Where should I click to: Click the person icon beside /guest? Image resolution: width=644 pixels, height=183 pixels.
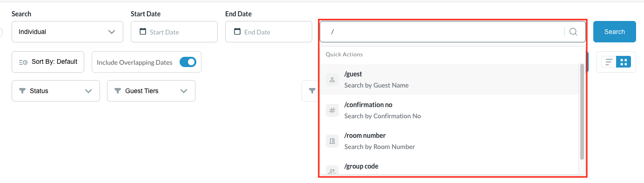[x=332, y=80]
